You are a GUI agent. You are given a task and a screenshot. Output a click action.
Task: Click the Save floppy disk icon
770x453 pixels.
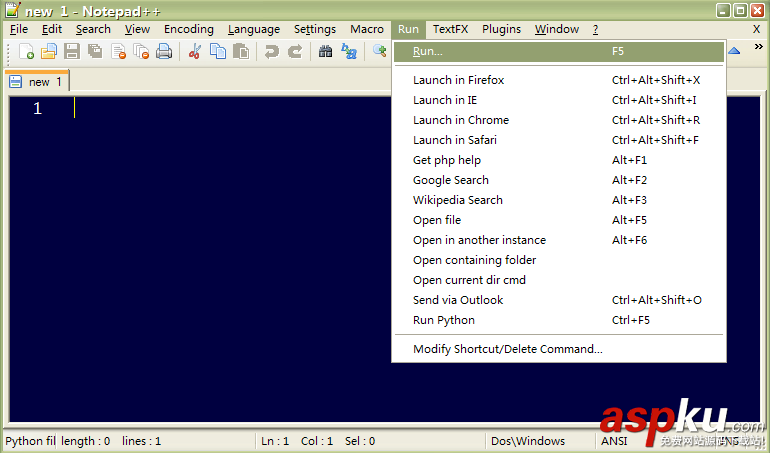pos(72,51)
